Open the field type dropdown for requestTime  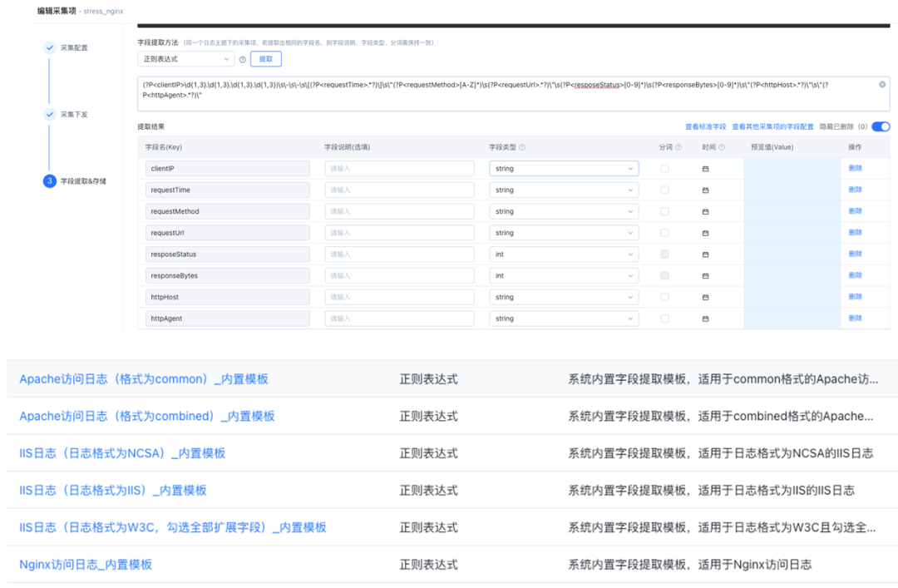[564, 190]
